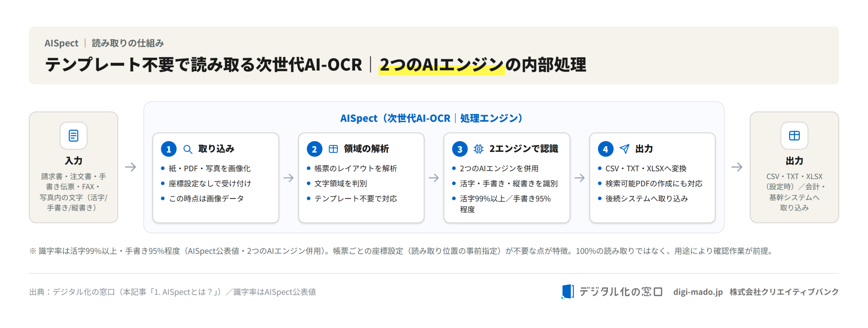The width and height of the screenshot is (868, 328).
Task: Click the document icon above 入力
Action: coord(73,136)
